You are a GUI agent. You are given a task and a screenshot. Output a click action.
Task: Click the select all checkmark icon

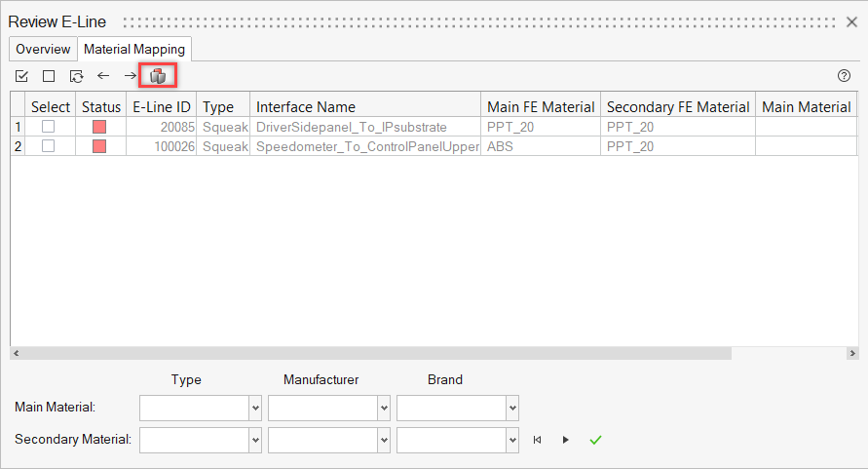pos(21,76)
